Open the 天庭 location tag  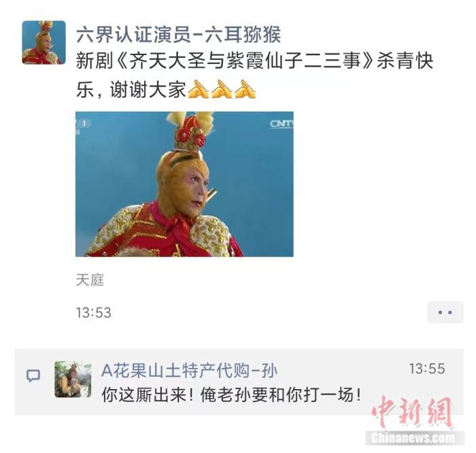coord(90,280)
